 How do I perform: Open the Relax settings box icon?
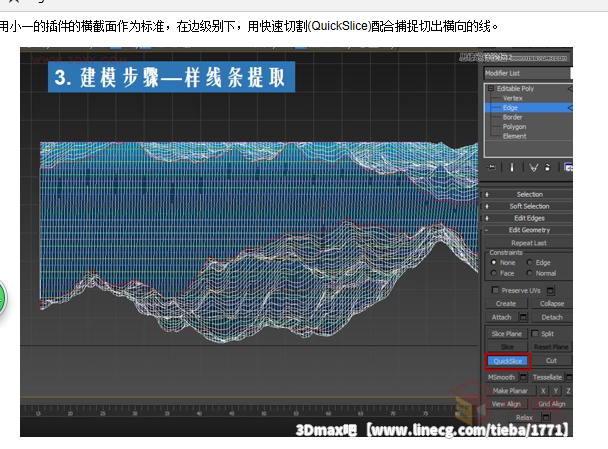coord(546,417)
